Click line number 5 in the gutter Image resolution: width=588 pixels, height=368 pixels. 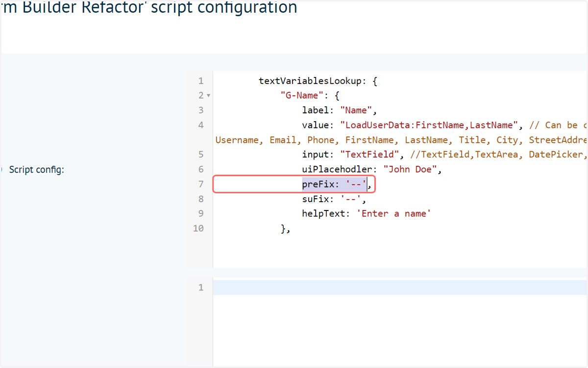pos(201,155)
